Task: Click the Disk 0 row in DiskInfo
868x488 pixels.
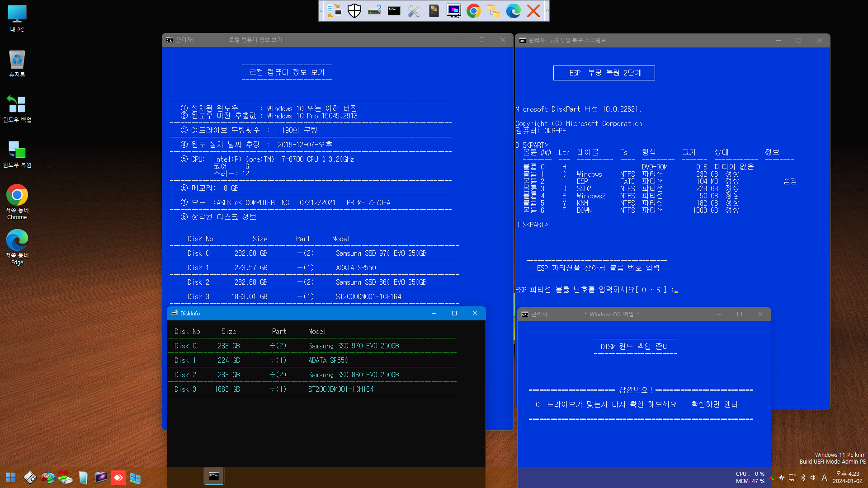Action: 312,346
